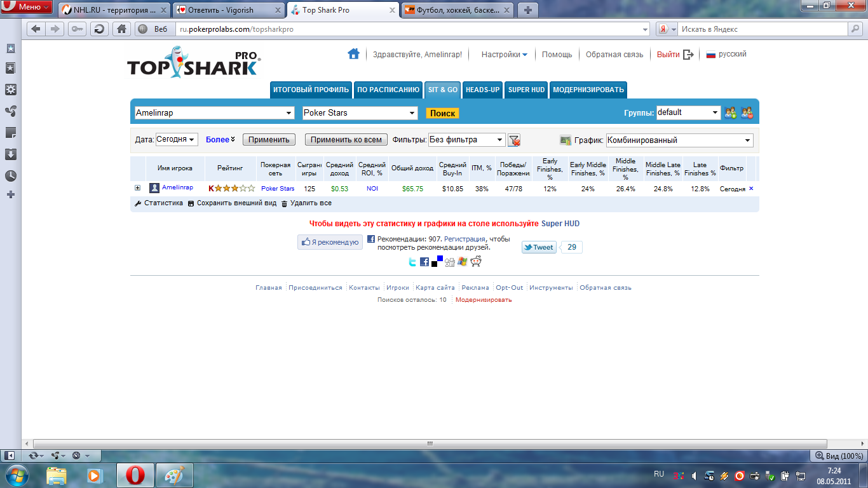Click the Top Shark home icon
The height and width of the screenshot is (488, 868).
click(353, 54)
